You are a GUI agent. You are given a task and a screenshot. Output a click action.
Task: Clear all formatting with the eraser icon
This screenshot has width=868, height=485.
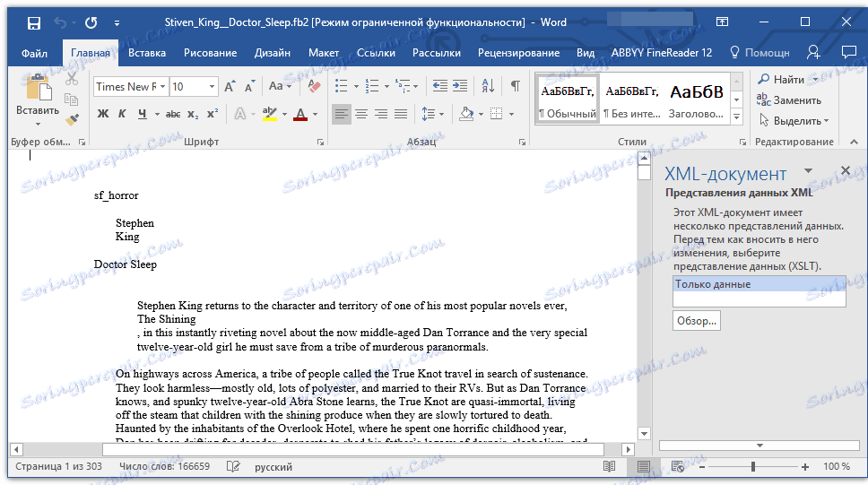[x=314, y=86]
